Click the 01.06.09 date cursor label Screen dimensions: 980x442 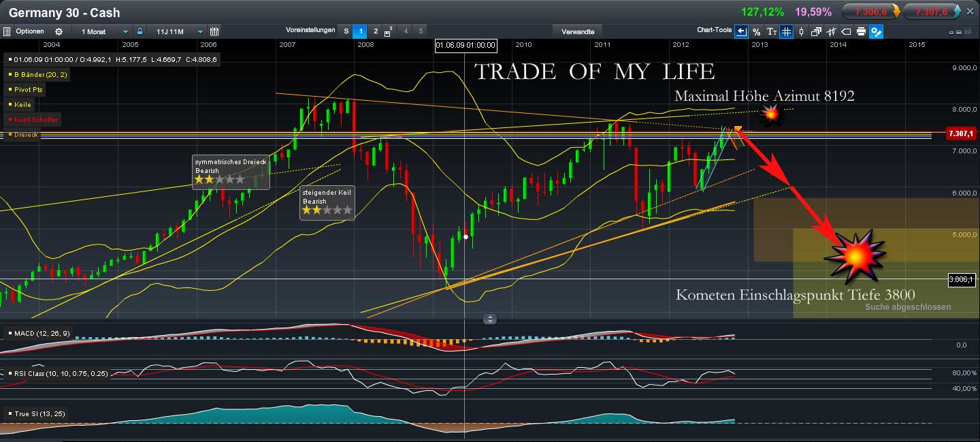[466, 46]
